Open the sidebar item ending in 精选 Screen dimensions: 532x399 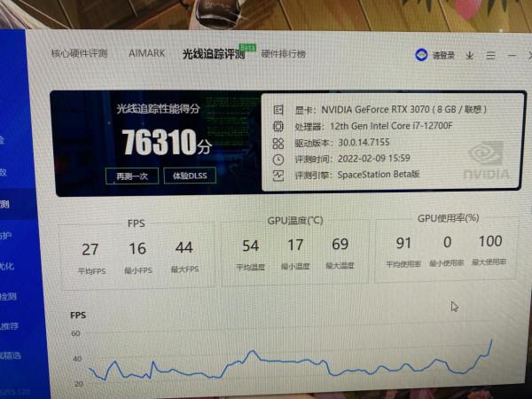(11, 356)
